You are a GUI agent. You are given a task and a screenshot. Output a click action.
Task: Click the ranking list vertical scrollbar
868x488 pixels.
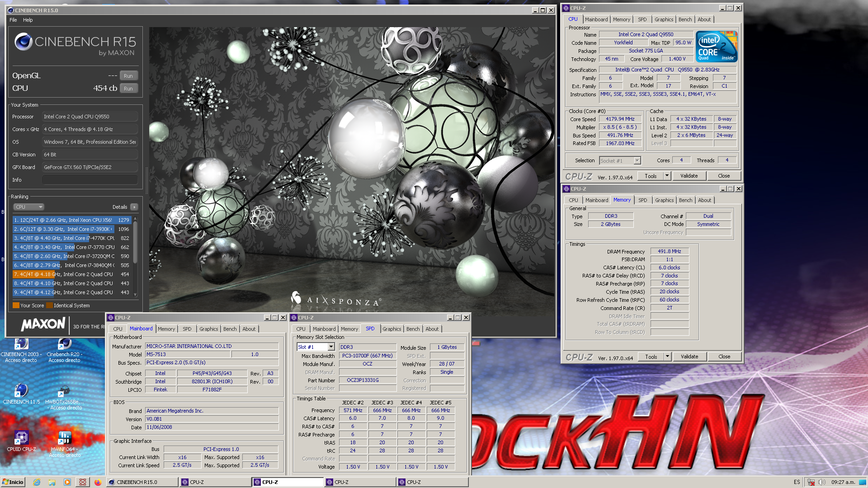[135, 256]
